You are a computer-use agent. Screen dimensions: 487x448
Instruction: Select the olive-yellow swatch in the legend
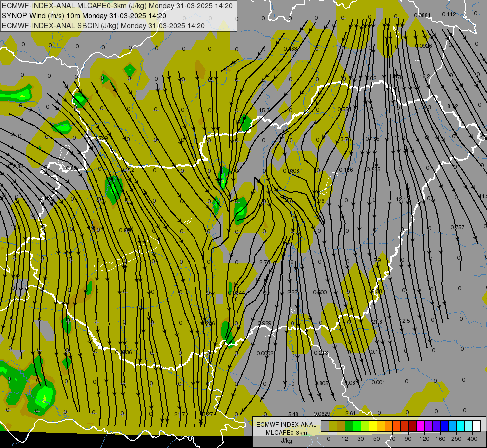pyautogui.click(x=333, y=426)
